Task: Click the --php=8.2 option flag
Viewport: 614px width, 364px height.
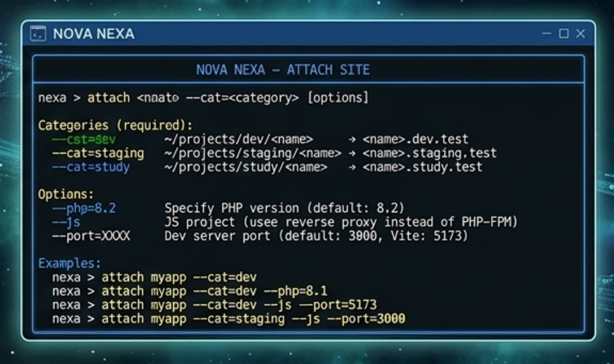Action: (x=84, y=208)
